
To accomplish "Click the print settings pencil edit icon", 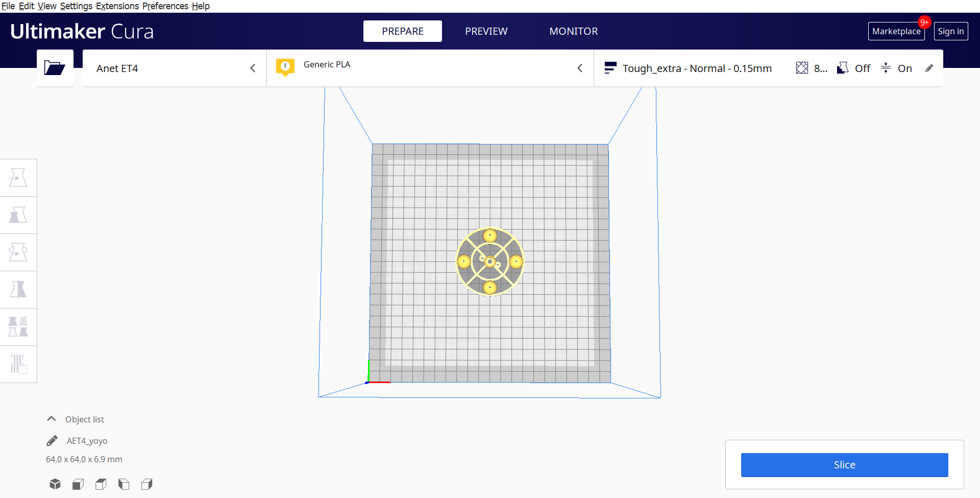I will (929, 68).
